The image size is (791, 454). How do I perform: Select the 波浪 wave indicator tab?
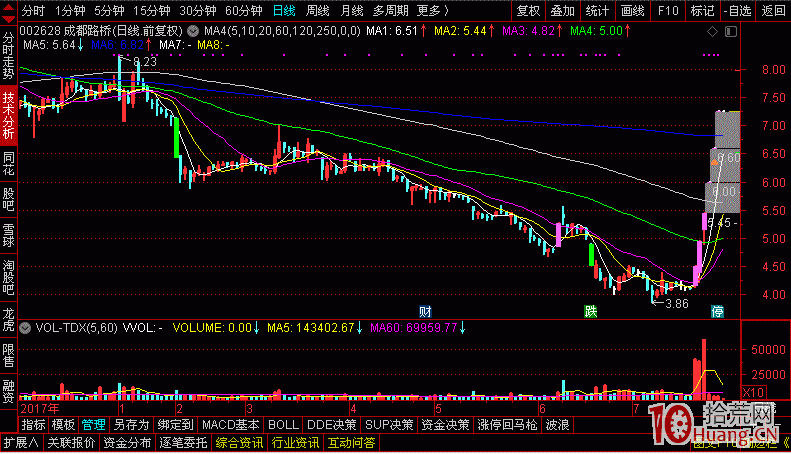[557, 425]
